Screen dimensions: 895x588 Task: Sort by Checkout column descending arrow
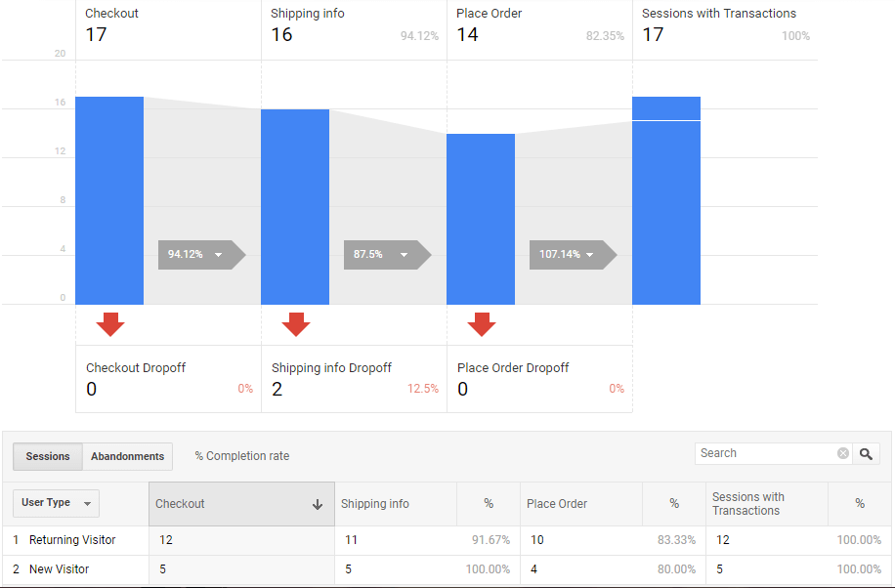pyautogui.click(x=318, y=504)
